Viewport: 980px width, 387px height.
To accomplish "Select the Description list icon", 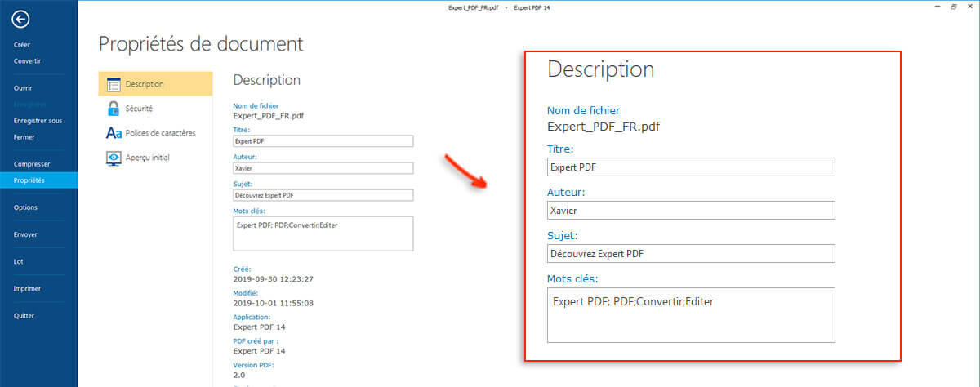I will 114,84.
